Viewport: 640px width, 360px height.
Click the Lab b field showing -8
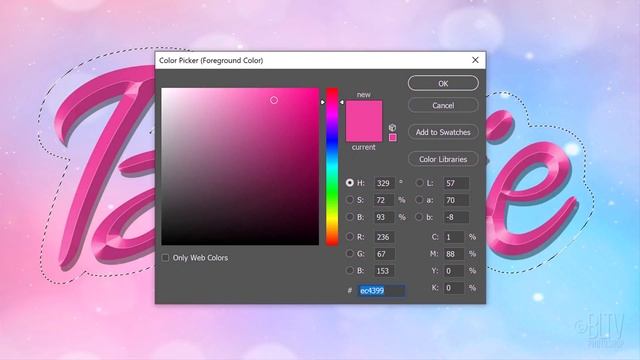(x=456, y=217)
